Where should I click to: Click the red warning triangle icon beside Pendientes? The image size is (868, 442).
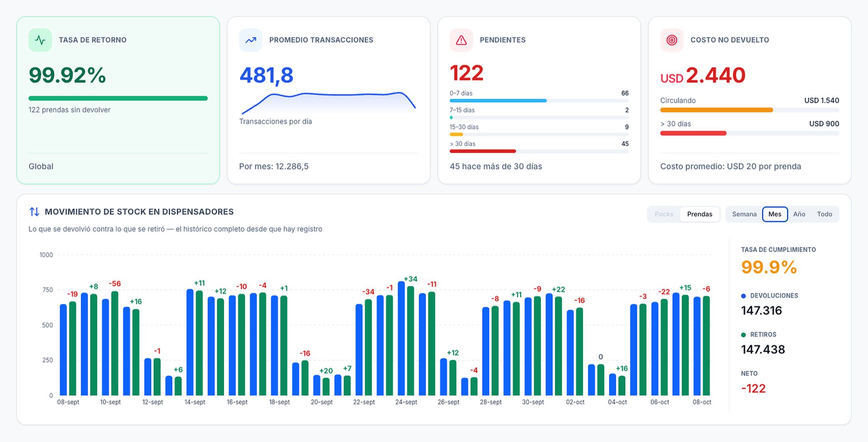[x=461, y=40]
